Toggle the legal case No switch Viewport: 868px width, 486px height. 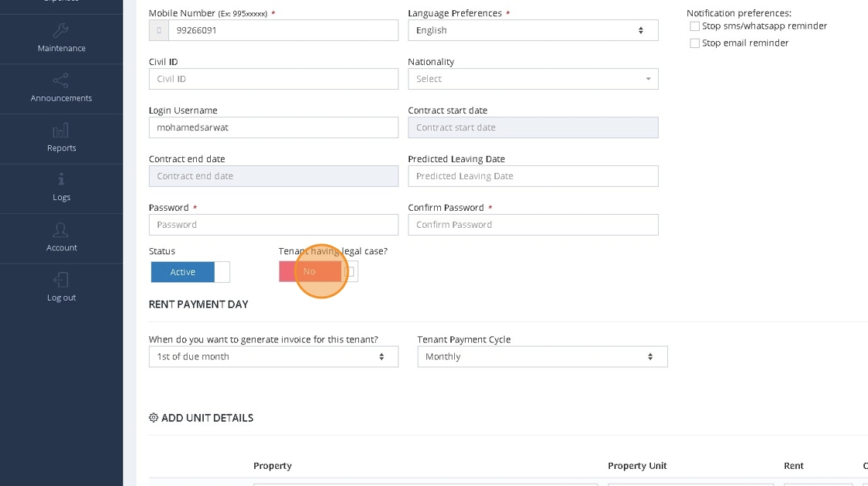click(x=318, y=271)
